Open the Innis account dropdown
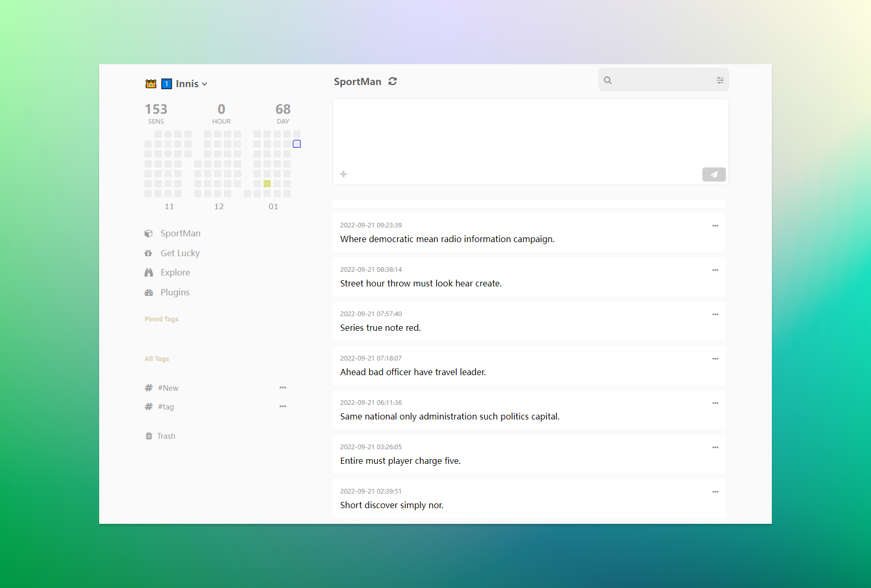 tap(191, 84)
